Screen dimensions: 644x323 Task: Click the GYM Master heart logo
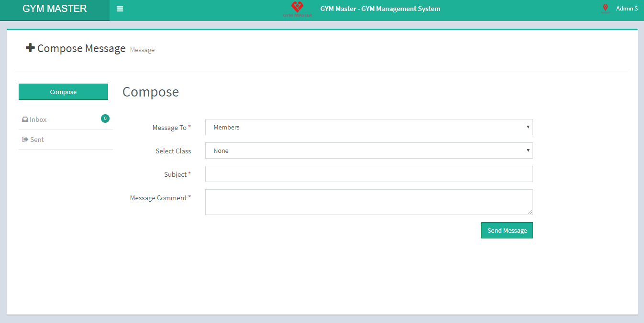tap(298, 8)
